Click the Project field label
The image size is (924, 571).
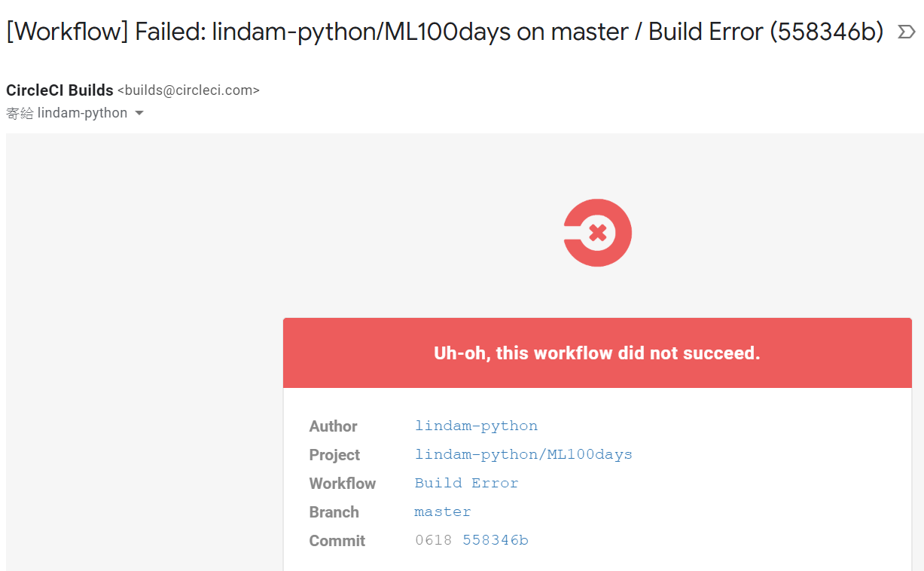click(334, 455)
